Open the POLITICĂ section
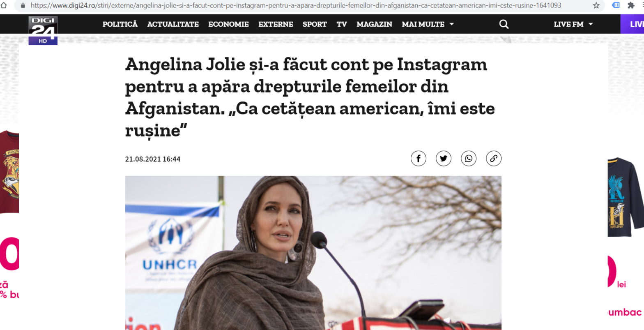644x330 pixels. click(120, 24)
